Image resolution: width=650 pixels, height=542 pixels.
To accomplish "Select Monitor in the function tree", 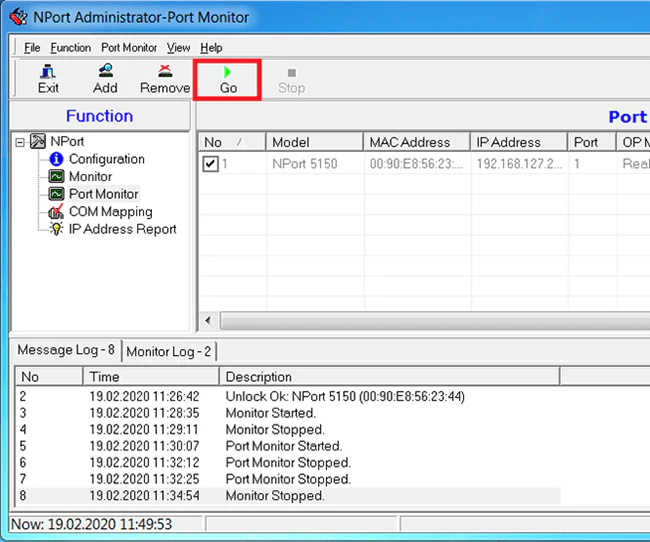I will (x=90, y=176).
